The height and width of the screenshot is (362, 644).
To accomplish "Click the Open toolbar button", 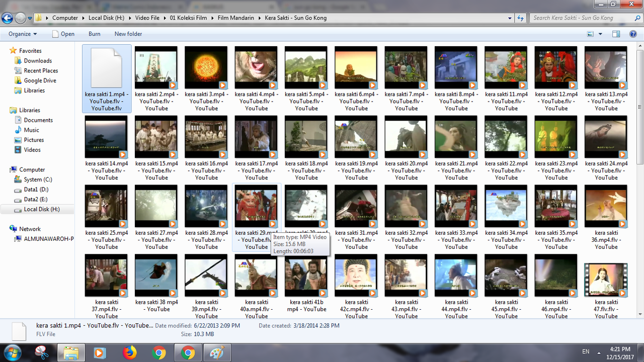I will (x=63, y=34).
